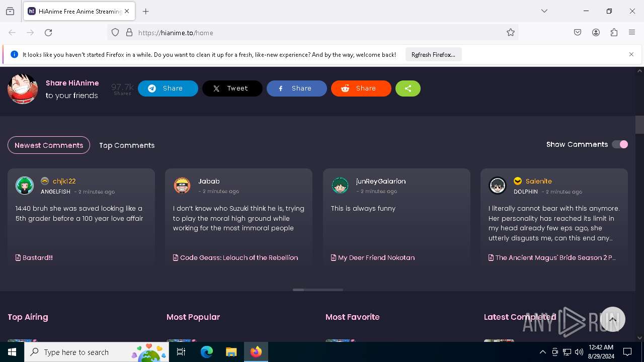The image size is (644, 362).
Task: Open a new browser tab
Action: coord(146,11)
